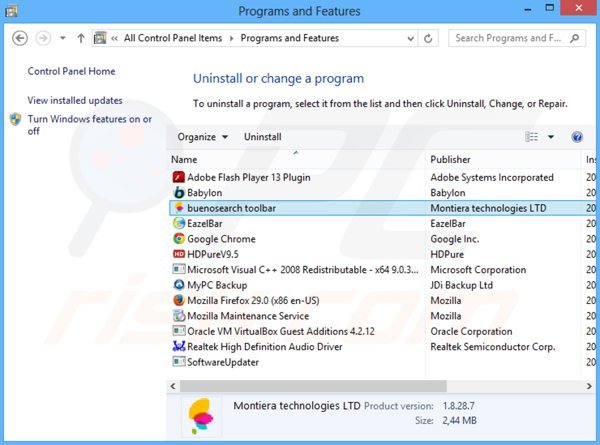Image resolution: width=600 pixels, height=445 pixels.
Task: Click the Google Chrome icon
Action: click(179, 239)
